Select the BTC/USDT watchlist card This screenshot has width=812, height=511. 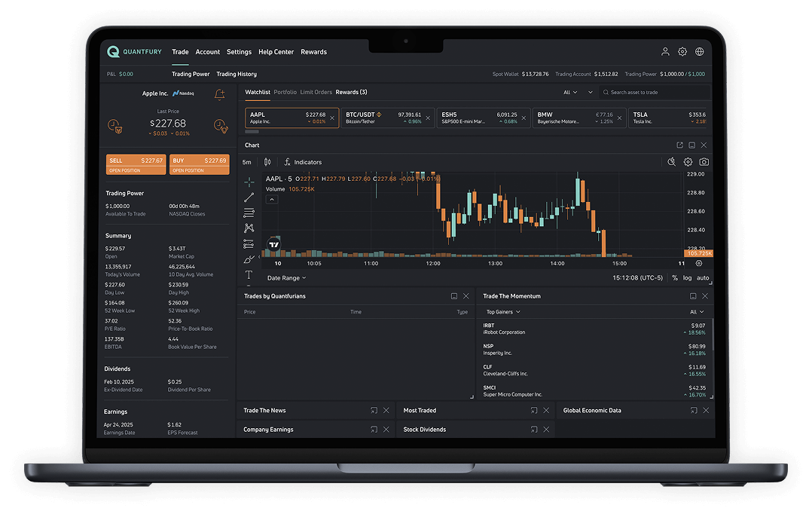pyautogui.click(x=387, y=118)
